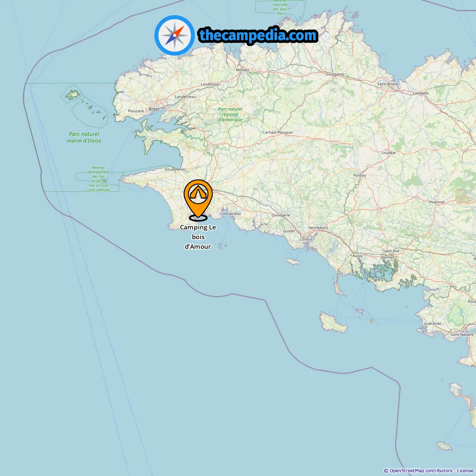476x476 pixels.
Task: Click the Parc naturel marin d'Iroise label
Action: 84,138
